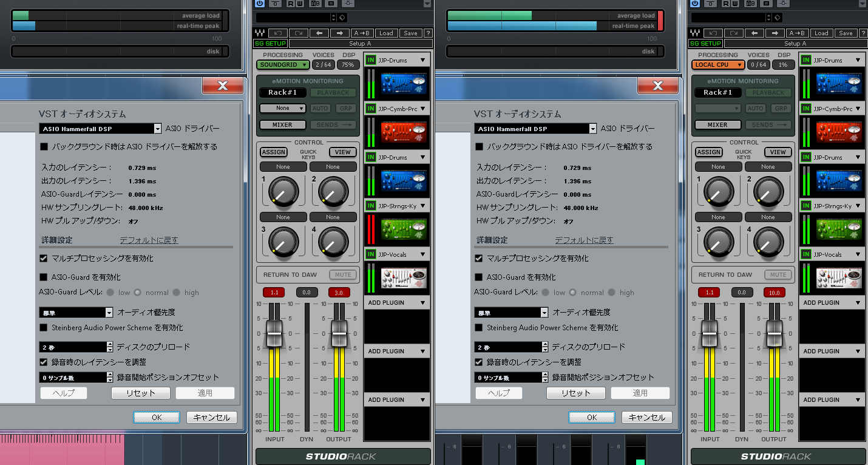Image resolution: width=868 pixels, height=465 pixels.
Task: Select ASIO-Guard level high in left VST dialog
Action: click(177, 292)
